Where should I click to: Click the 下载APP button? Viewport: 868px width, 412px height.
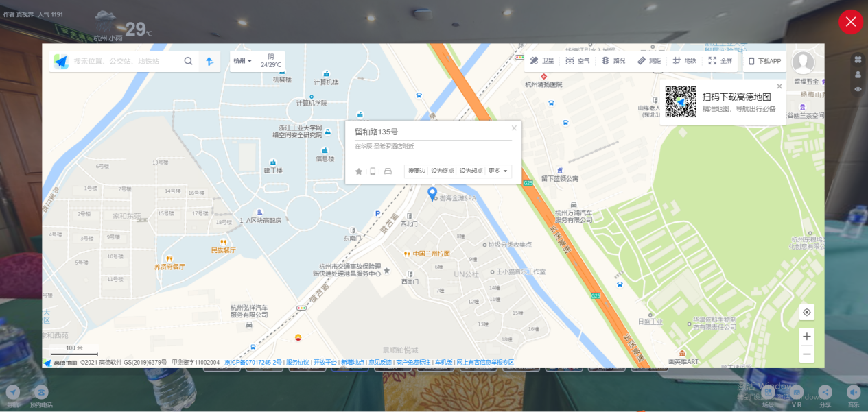pos(764,61)
